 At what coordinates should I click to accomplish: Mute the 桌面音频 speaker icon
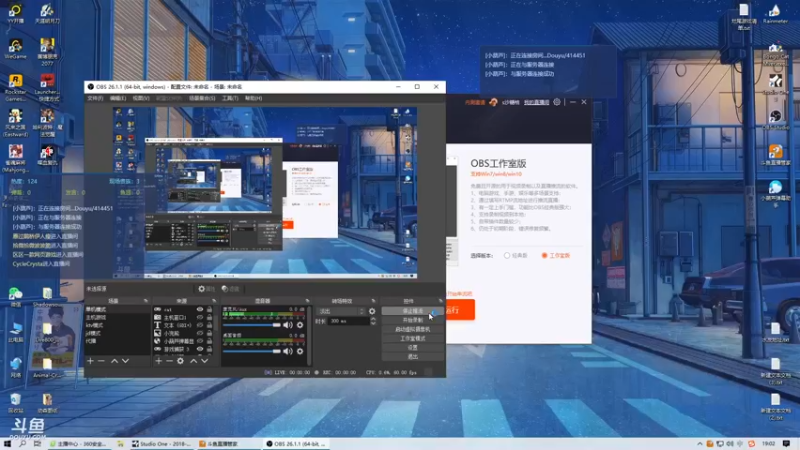pyautogui.click(x=288, y=351)
